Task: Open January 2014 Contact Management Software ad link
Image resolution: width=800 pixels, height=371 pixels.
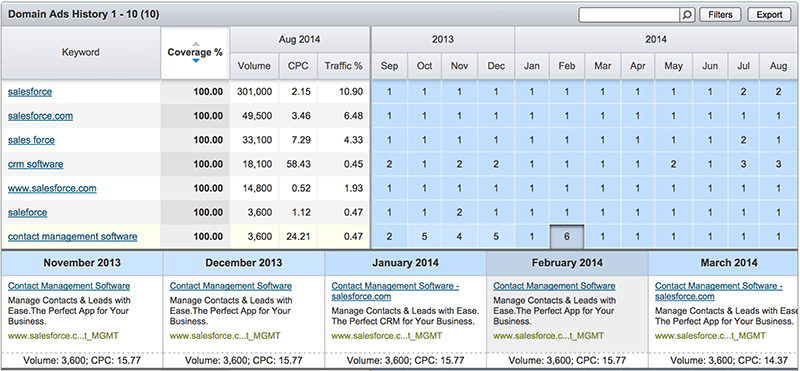Action: coord(395,291)
